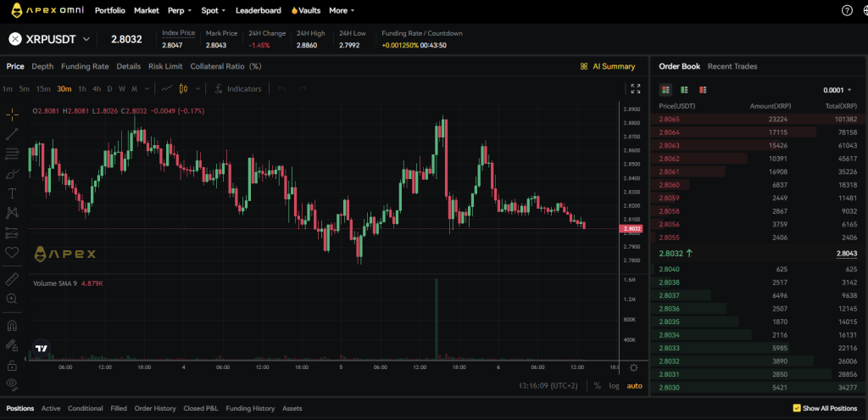Go to the Market page
Image resolution: width=868 pixels, height=420 pixels.
click(x=146, y=10)
